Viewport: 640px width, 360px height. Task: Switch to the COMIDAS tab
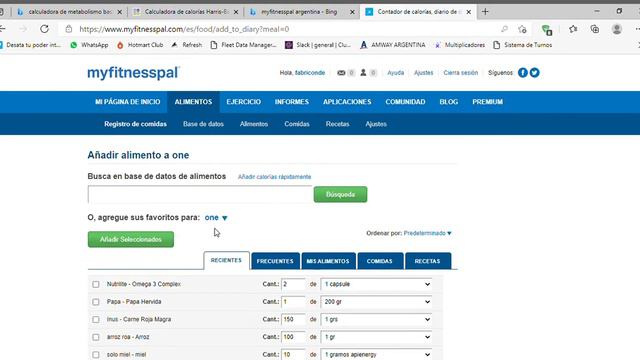(x=380, y=261)
